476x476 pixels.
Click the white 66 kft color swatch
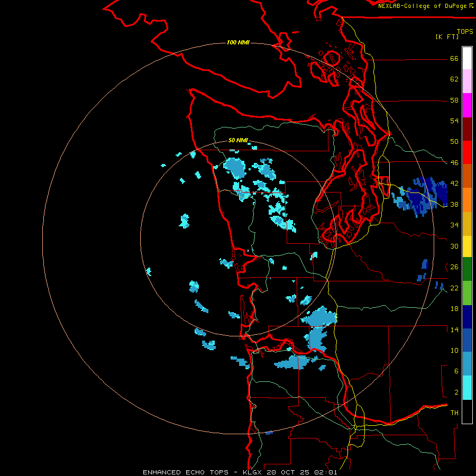pyautogui.click(x=467, y=58)
